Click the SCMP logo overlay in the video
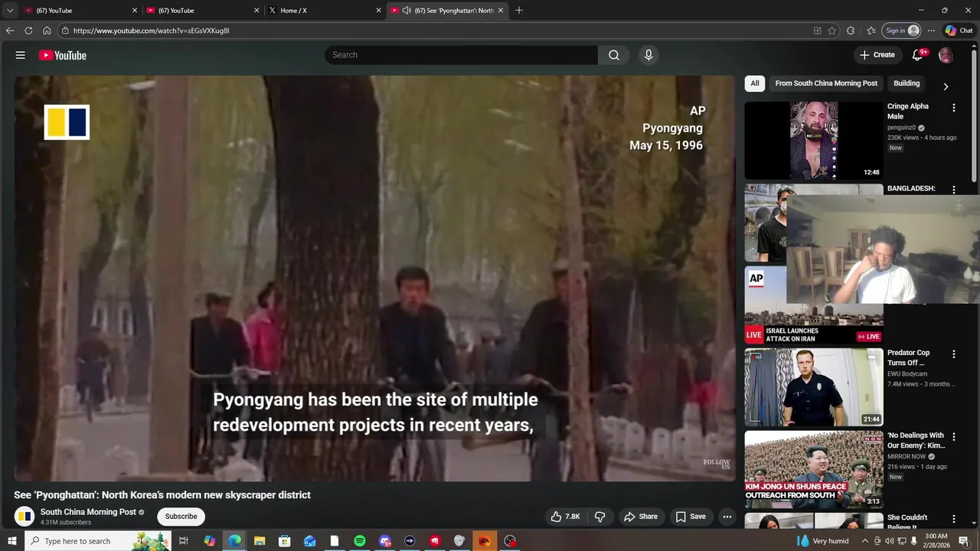 67,122
